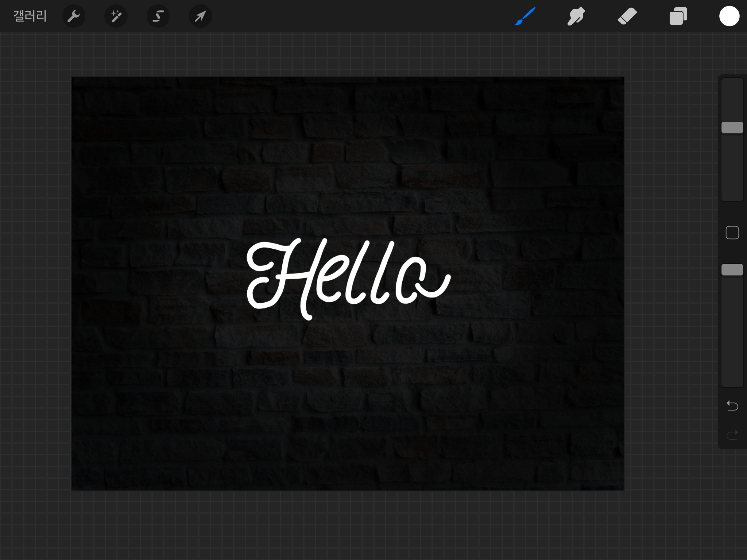
Task: Open the Layers panel
Action: (x=678, y=16)
